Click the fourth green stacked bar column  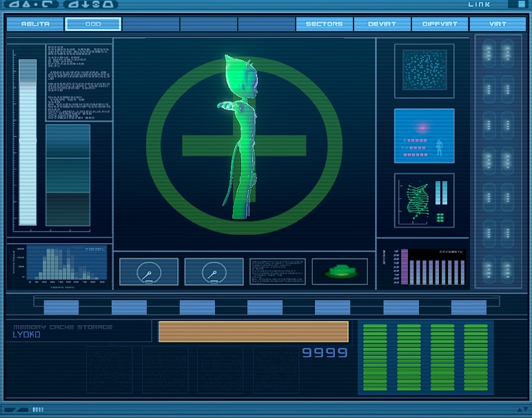click(476, 357)
